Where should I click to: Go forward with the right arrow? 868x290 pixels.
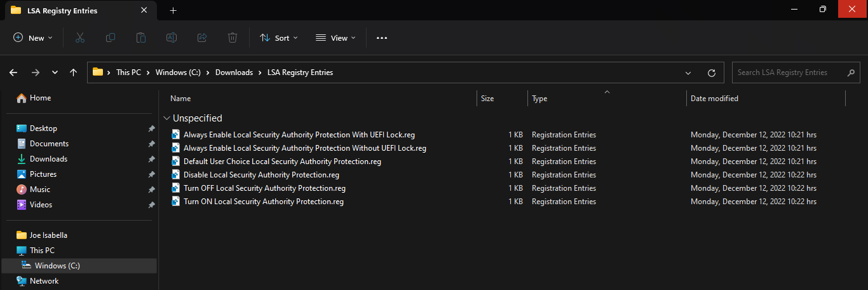click(x=35, y=72)
